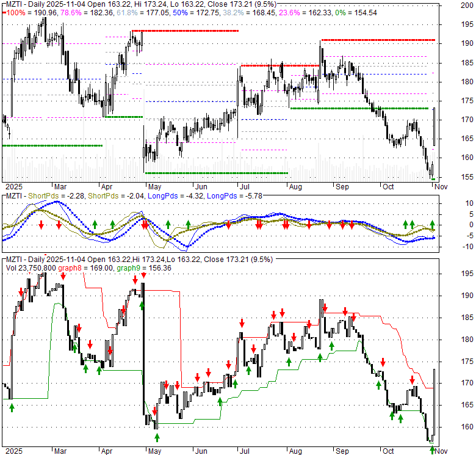Click the first red down arrow in the oscillator panel
476x455 pixels.
click(x=41, y=225)
